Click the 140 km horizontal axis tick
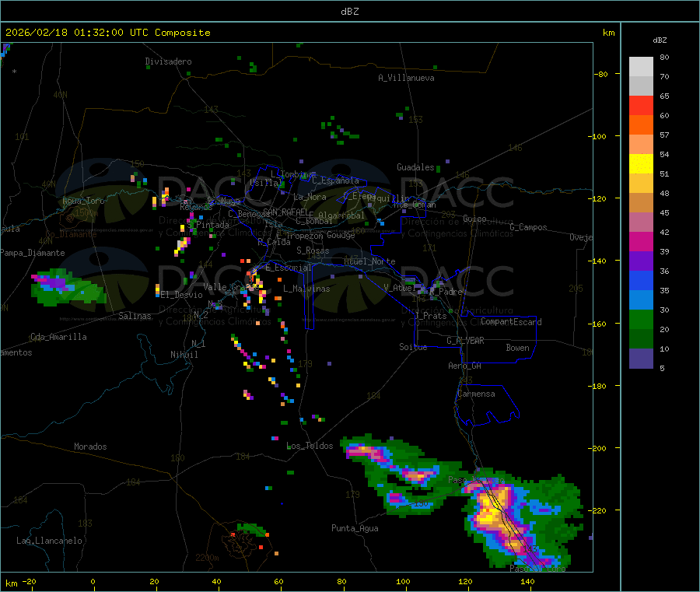The width and height of the screenshot is (700, 592). tap(527, 581)
